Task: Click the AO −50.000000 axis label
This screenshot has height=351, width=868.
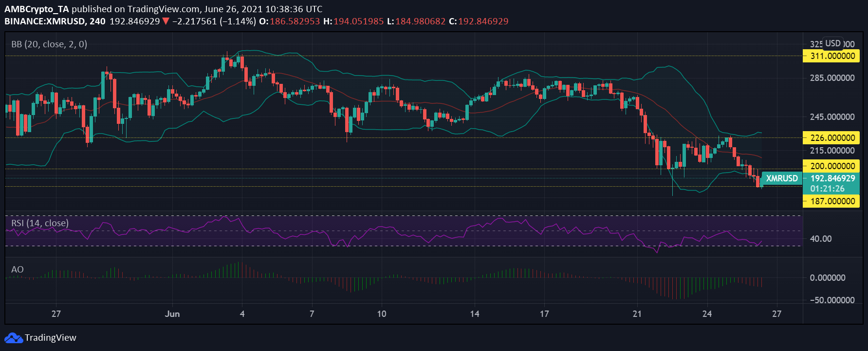Action: point(832,300)
